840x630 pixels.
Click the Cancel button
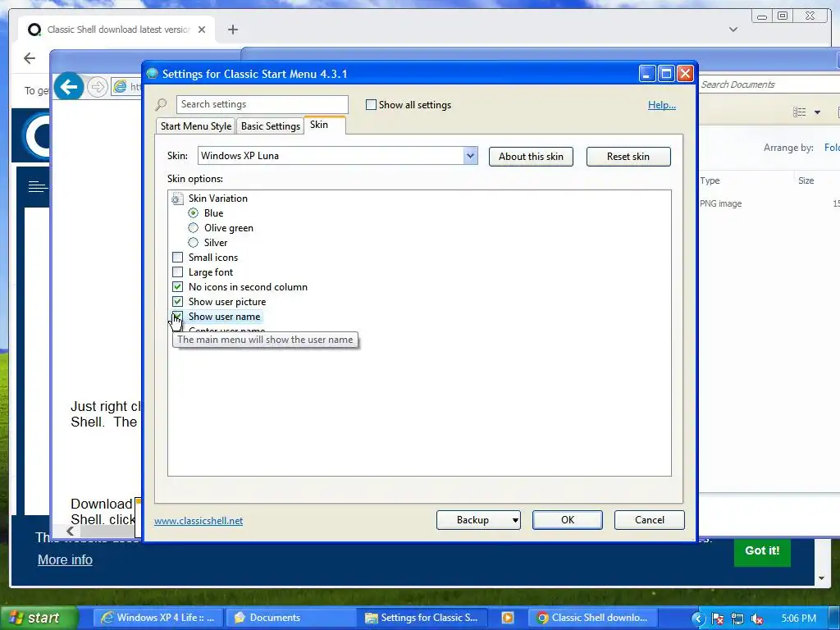pyautogui.click(x=650, y=520)
